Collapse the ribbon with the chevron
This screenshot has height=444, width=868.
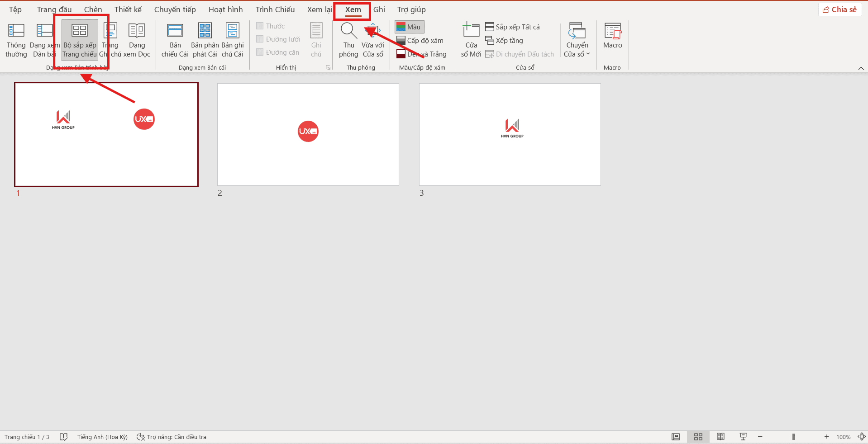point(861,68)
